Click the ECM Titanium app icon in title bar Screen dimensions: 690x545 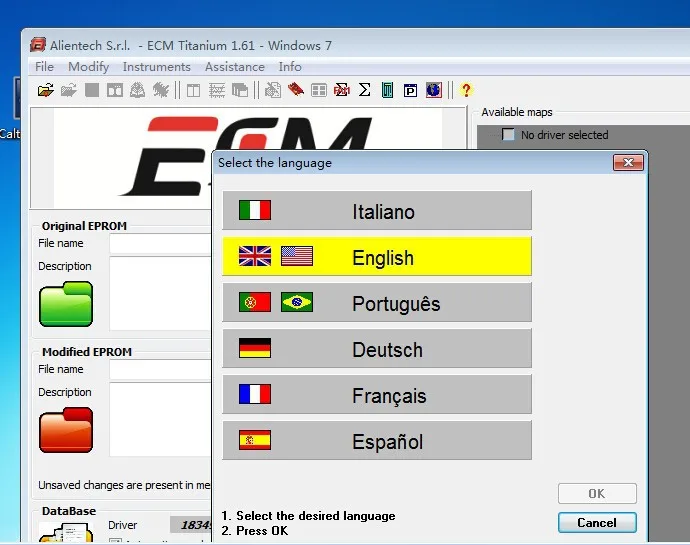tap(38, 45)
